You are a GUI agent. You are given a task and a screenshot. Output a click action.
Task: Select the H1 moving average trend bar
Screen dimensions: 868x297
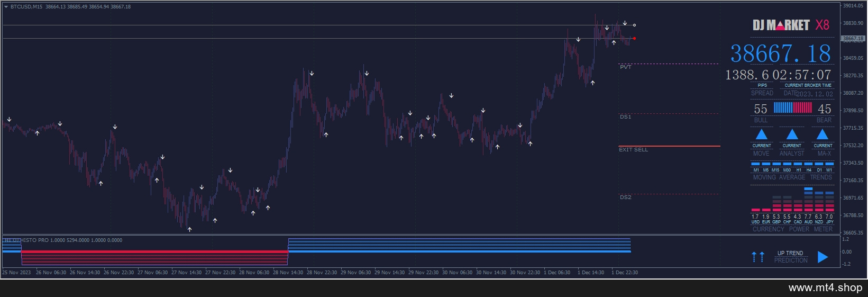798,164
